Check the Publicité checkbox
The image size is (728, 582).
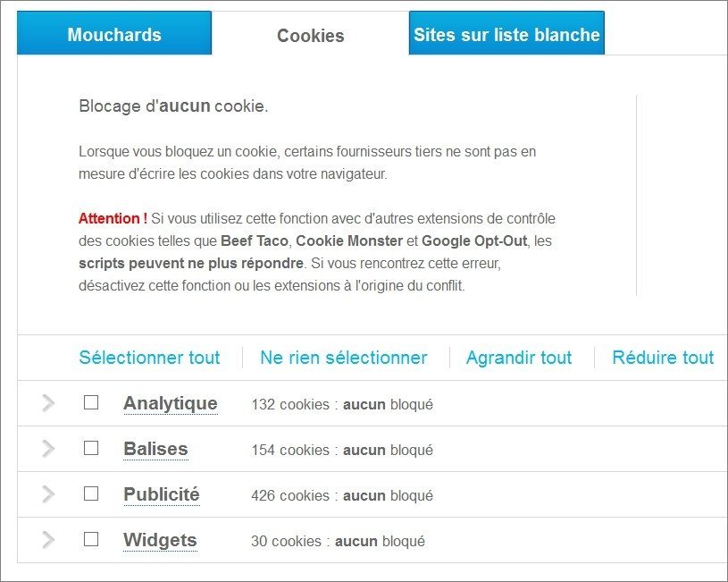click(91, 493)
